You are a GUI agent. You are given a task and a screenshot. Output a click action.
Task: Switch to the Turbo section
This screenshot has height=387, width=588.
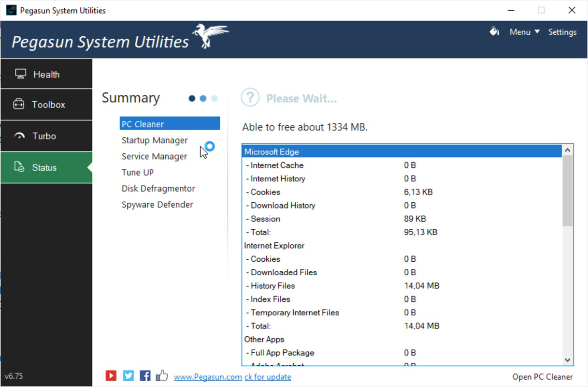coord(46,136)
